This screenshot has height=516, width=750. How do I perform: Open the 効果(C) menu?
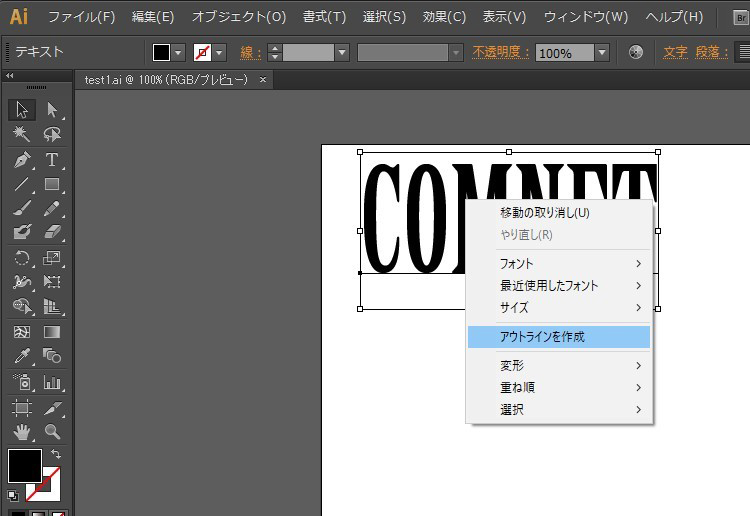(444, 17)
